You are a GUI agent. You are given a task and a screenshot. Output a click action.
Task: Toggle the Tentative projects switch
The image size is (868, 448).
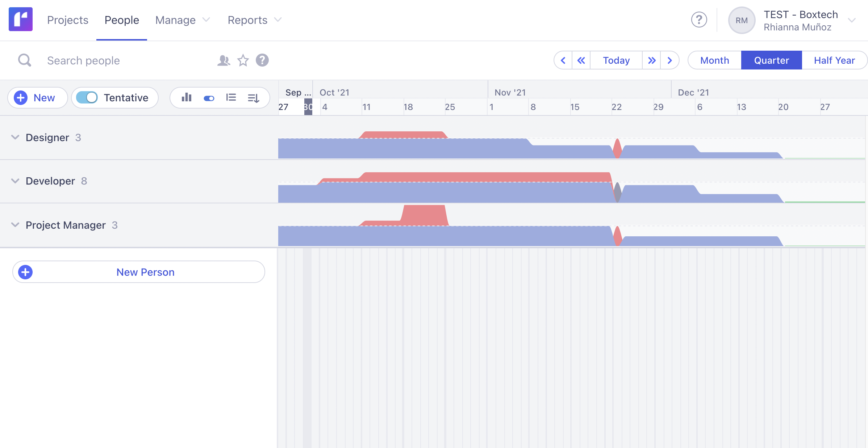(87, 97)
